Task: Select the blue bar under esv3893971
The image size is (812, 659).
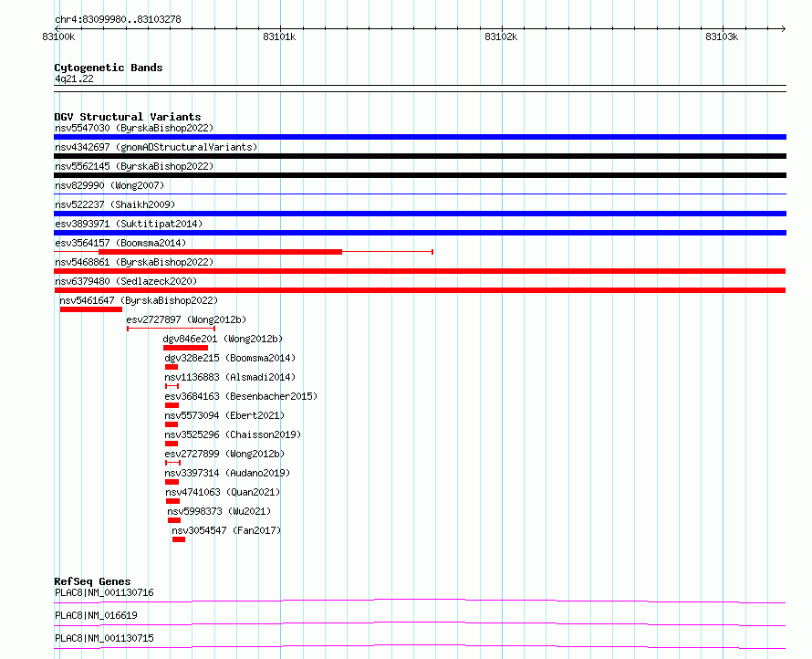Action: (x=420, y=233)
